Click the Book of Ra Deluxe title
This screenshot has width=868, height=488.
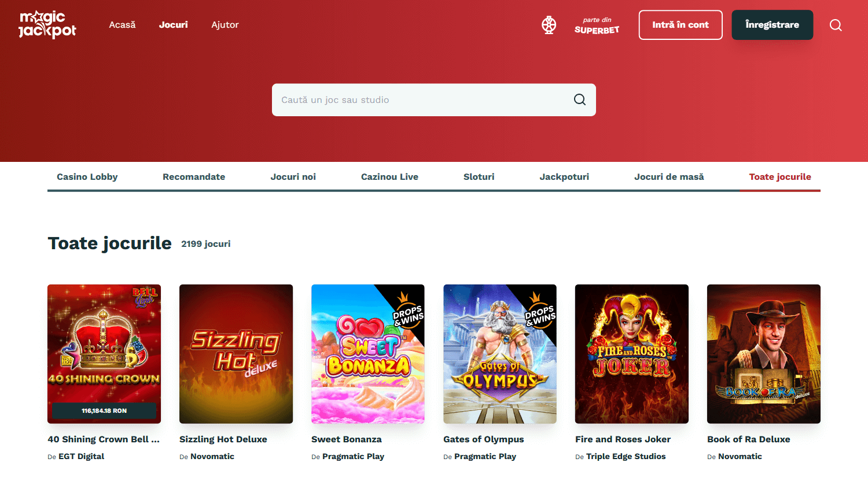point(749,439)
